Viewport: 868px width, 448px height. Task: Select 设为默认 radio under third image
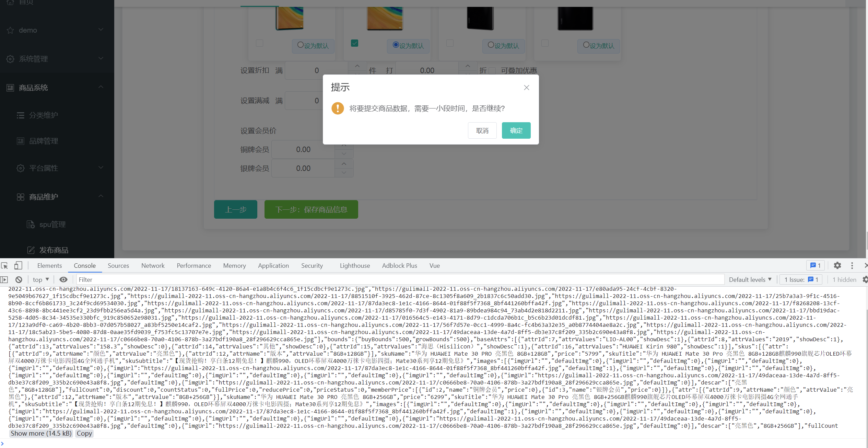coord(491,45)
